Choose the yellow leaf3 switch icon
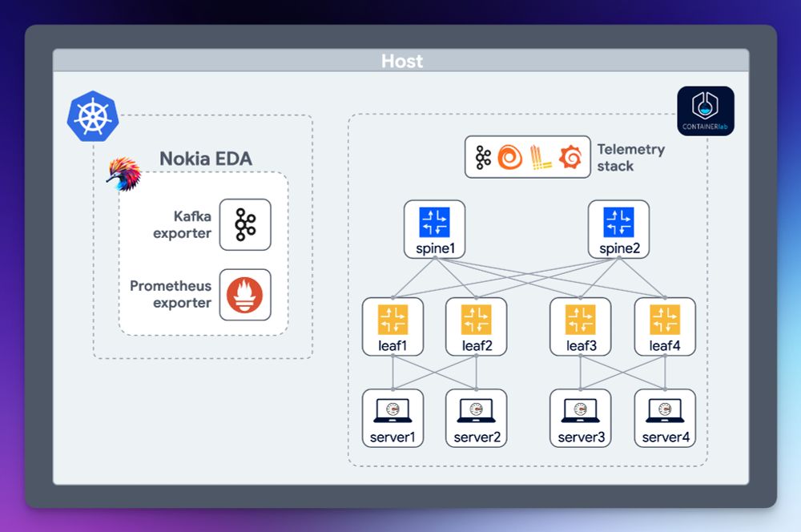This screenshot has width=801, height=532. (x=581, y=320)
